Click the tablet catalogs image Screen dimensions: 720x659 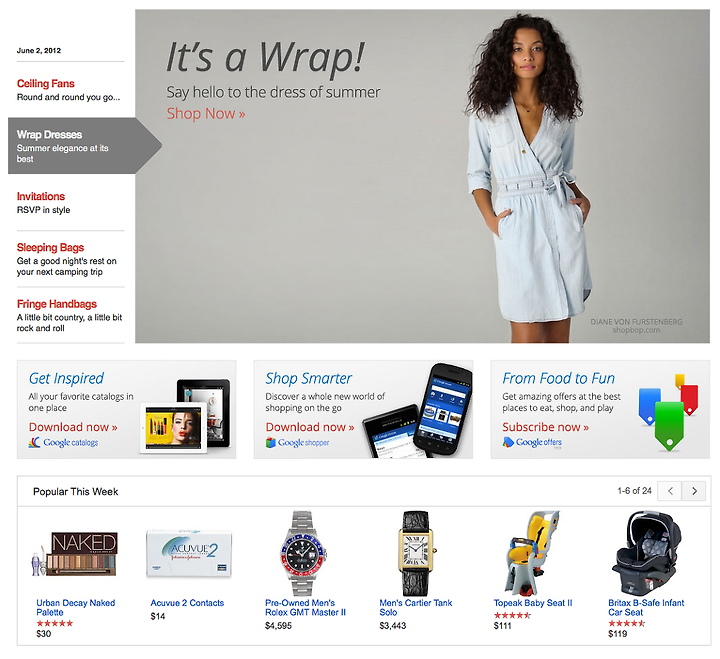point(185,416)
